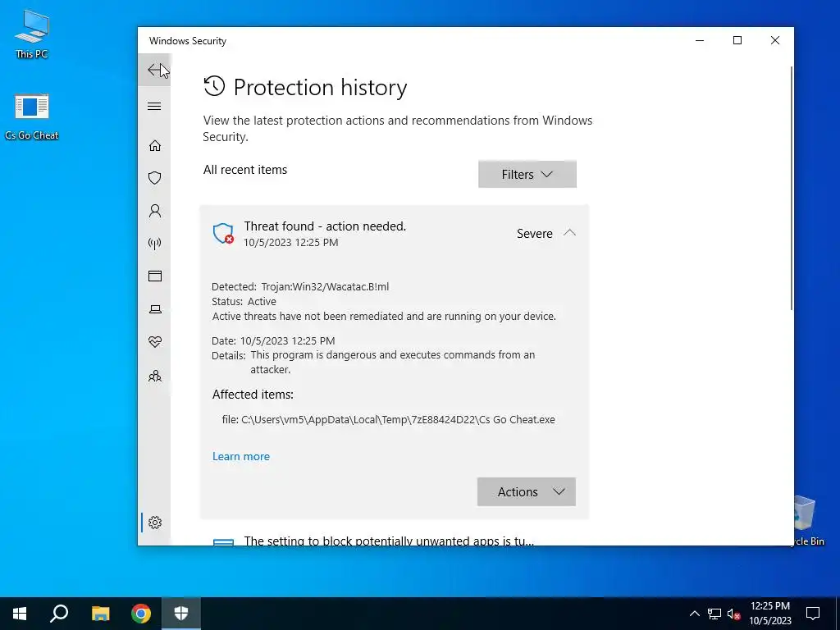Open network status tray icon
The width and height of the screenshot is (840, 630).
[x=714, y=614]
